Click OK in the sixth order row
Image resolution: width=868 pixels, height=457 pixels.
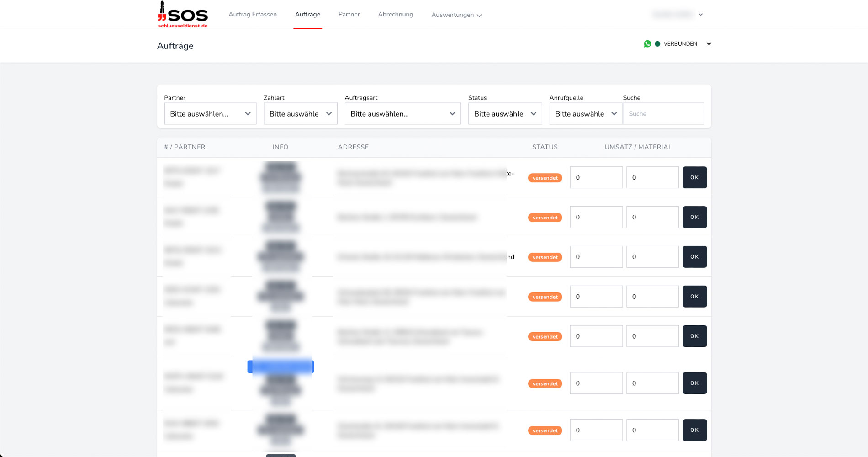coord(694,383)
